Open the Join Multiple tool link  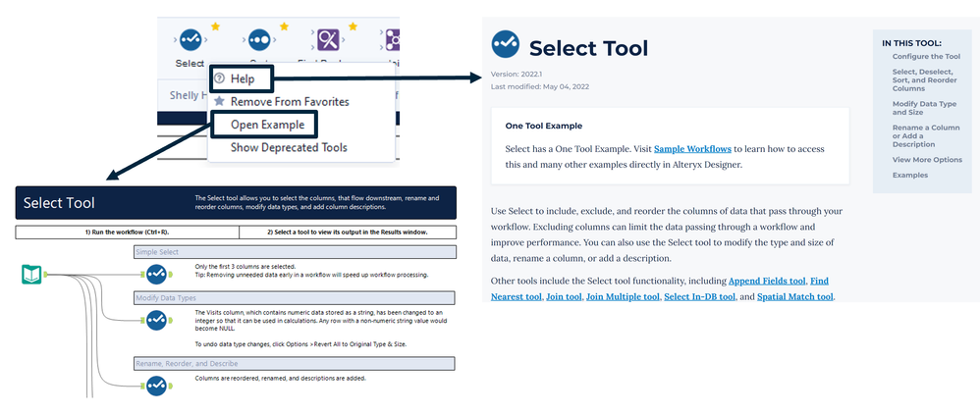623,296
